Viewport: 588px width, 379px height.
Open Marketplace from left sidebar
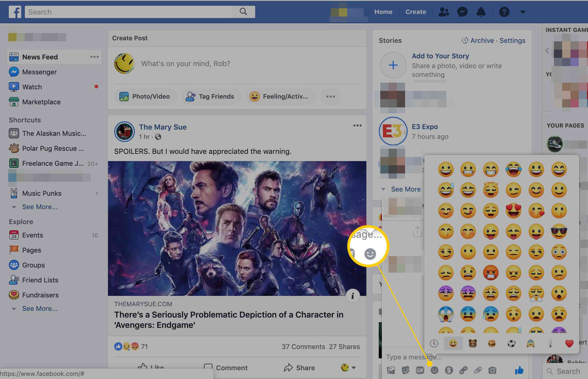tap(41, 102)
